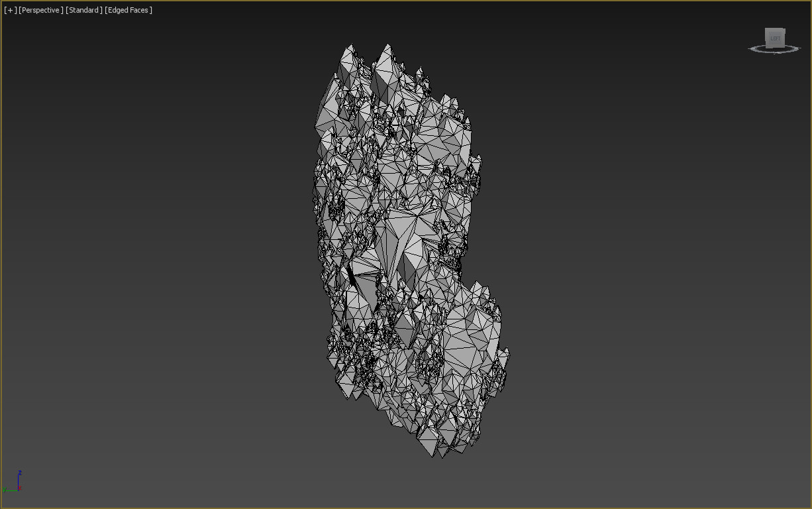
Task: Open the viewport general menu via [+]
Action: tap(9, 10)
